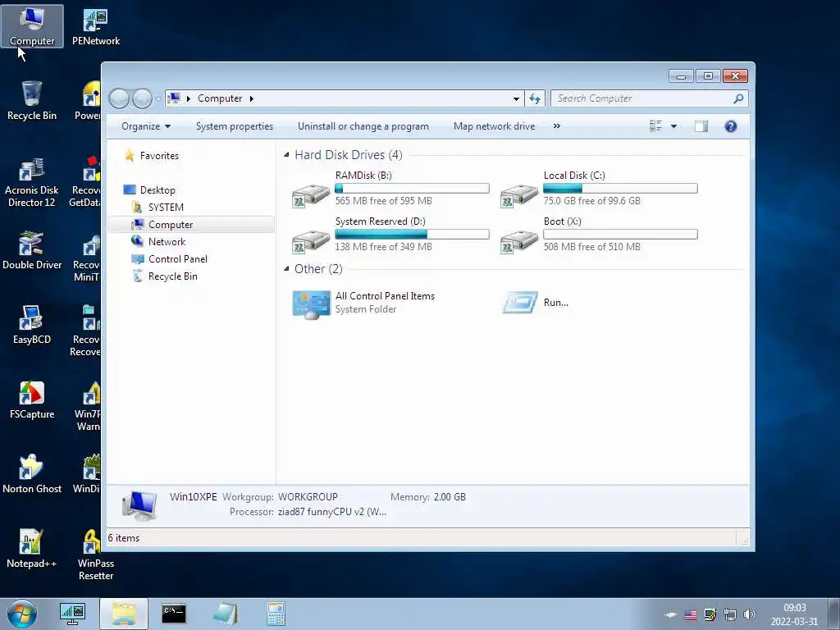Launch Acronis Disk Director 12 shortcut
Screen dimensions: 840x630
(32, 181)
